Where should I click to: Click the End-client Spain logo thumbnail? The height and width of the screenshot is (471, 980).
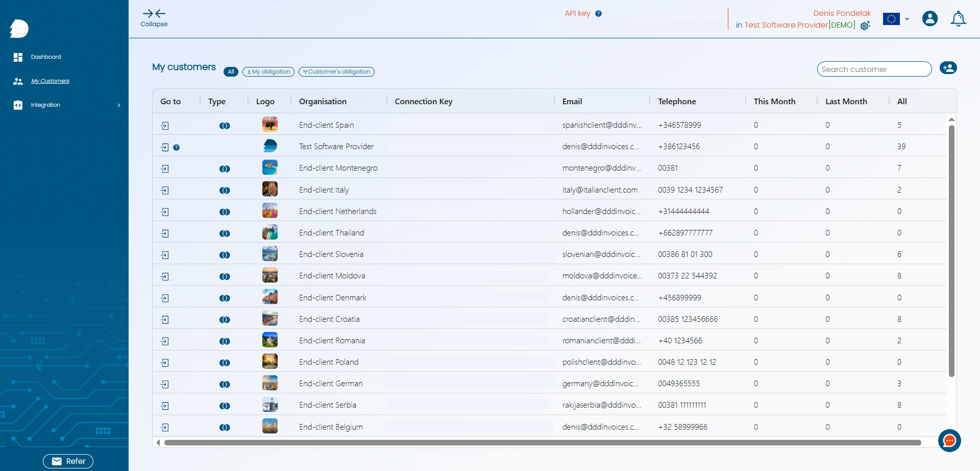(x=270, y=125)
